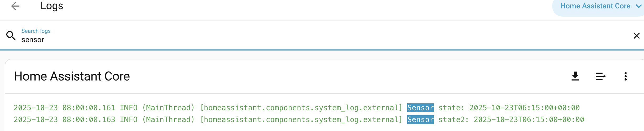Click the highlighted Sensor match in second log line
This screenshot has width=644, height=131.
click(x=420, y=120)
